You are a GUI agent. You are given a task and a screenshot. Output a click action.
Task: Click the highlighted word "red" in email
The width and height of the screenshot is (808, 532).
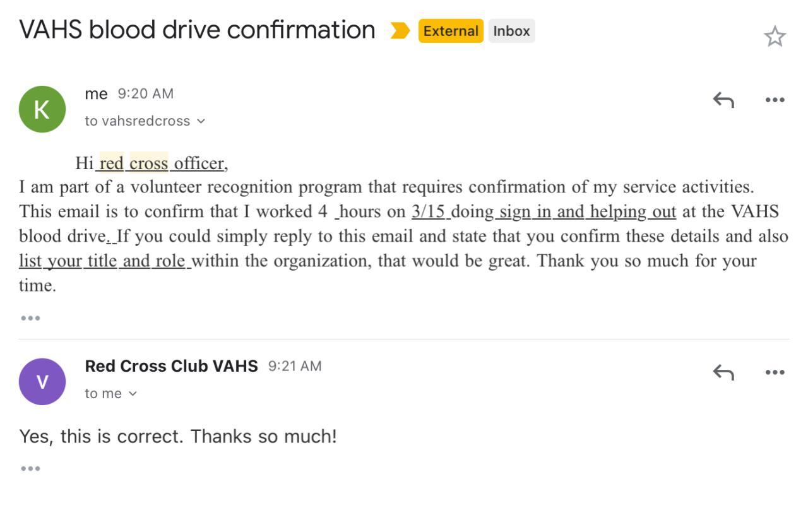coord(111,163)
